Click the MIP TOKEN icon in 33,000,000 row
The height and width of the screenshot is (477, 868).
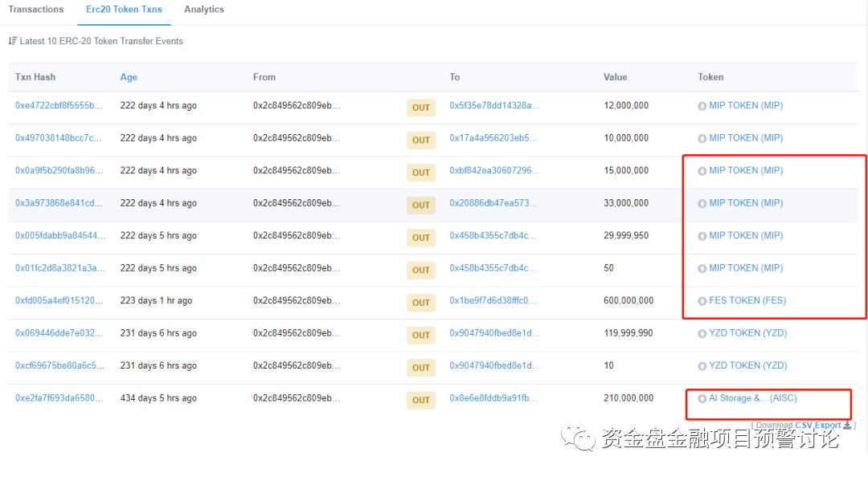702,202
